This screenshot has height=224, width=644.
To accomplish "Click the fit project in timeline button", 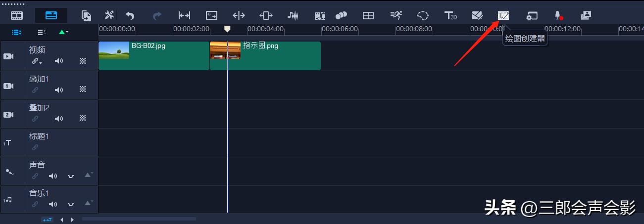I will click(x=47, y=220).
